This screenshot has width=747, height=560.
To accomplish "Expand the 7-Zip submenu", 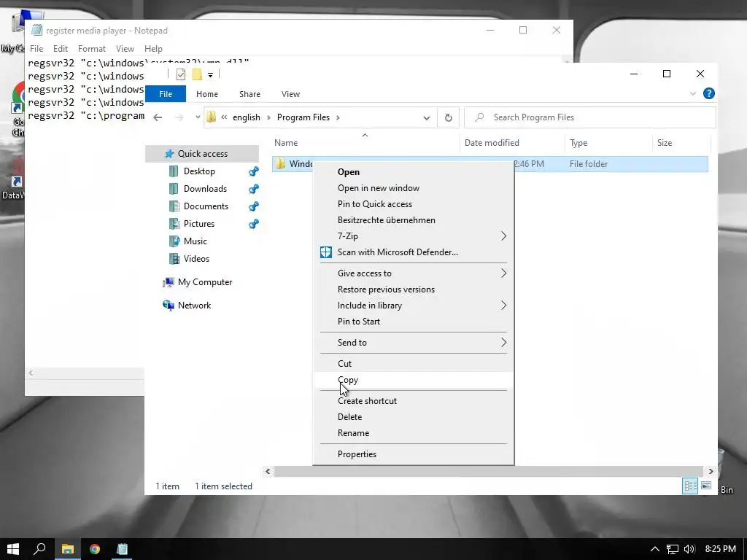I will click(413, 236).
